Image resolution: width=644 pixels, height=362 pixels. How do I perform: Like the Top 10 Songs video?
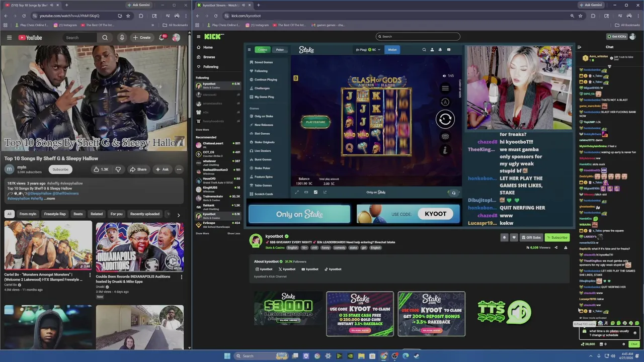point(101,169)
